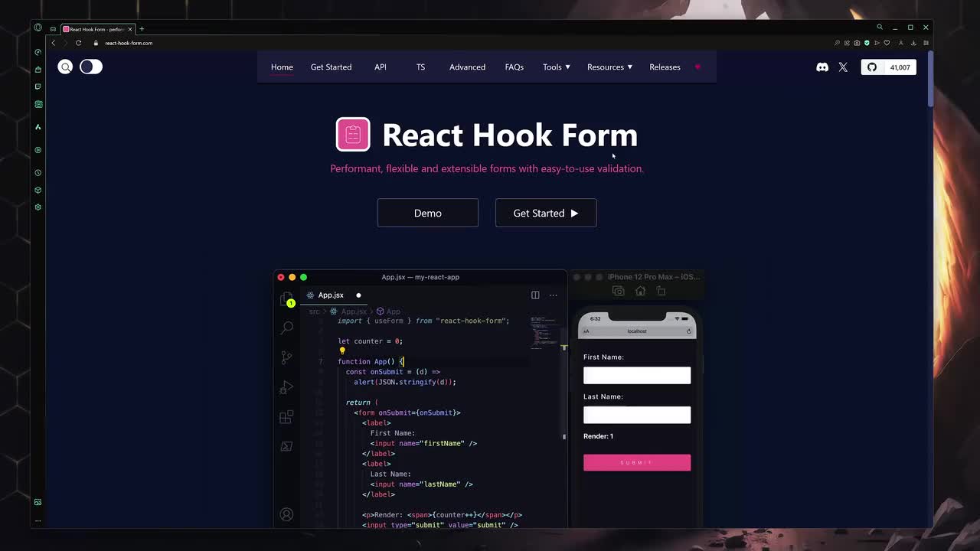Click the lightbulb quick-fix icon in code
Image resolution: width=980 pixels, height=551 pixels.
click(x=342, y=351)
